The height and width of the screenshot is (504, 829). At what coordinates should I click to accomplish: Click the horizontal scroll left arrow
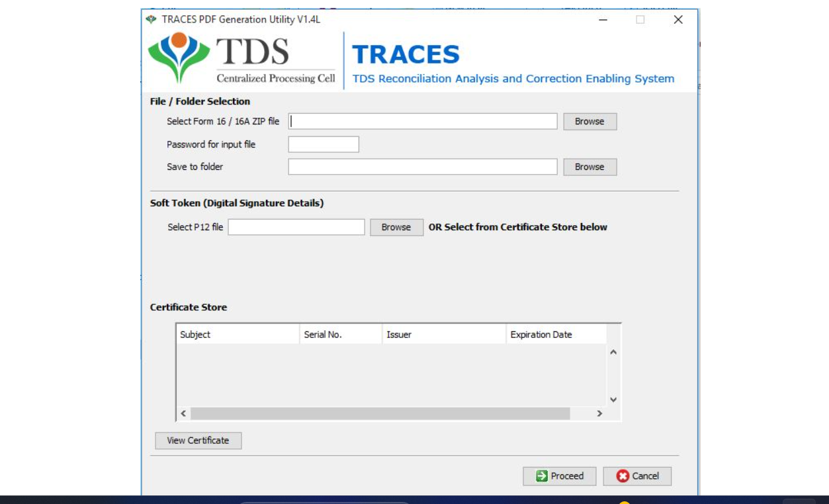coord(184,413)
